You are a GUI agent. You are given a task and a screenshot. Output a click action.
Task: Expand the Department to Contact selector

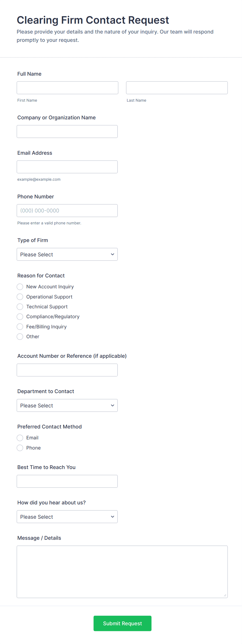click(x=67, y=405)
